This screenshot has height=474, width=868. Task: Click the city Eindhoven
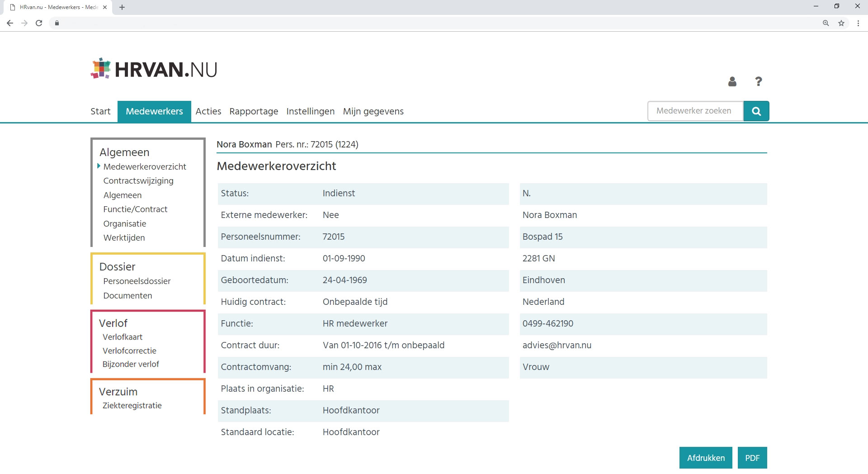pyautogui.click(x=544, y=280)
